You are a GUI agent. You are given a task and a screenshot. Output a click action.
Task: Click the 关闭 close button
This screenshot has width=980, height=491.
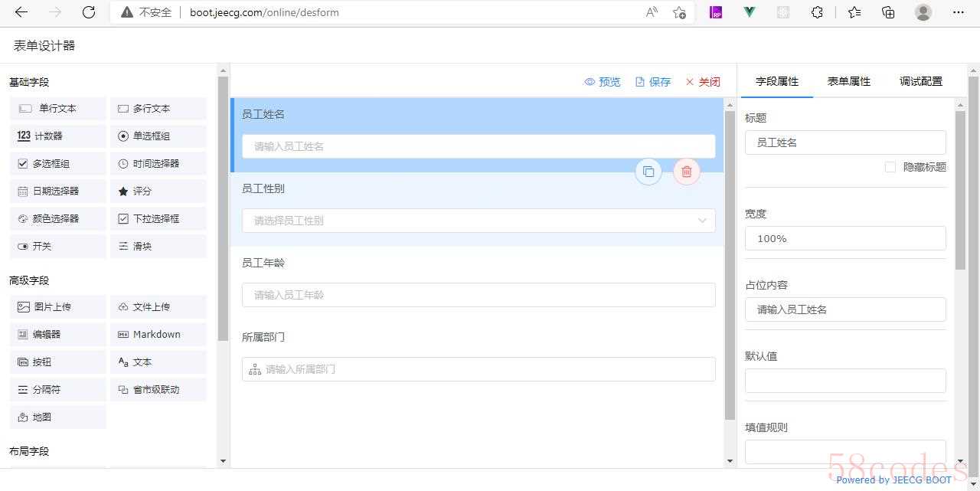click(703, 82)
